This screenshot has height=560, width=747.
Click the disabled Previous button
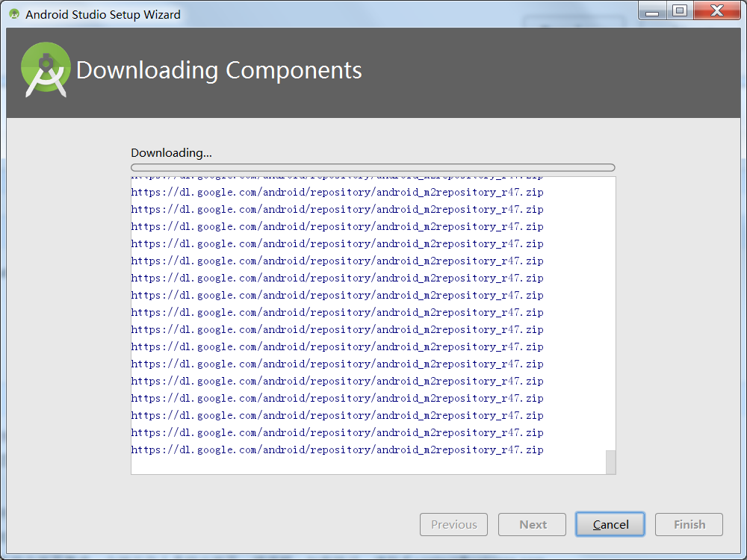[453, 524]
